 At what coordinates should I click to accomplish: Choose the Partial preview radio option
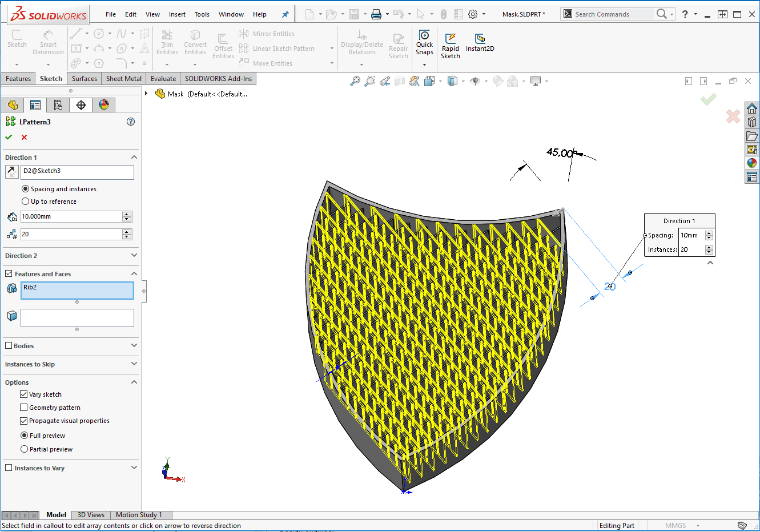click(25, 449)
